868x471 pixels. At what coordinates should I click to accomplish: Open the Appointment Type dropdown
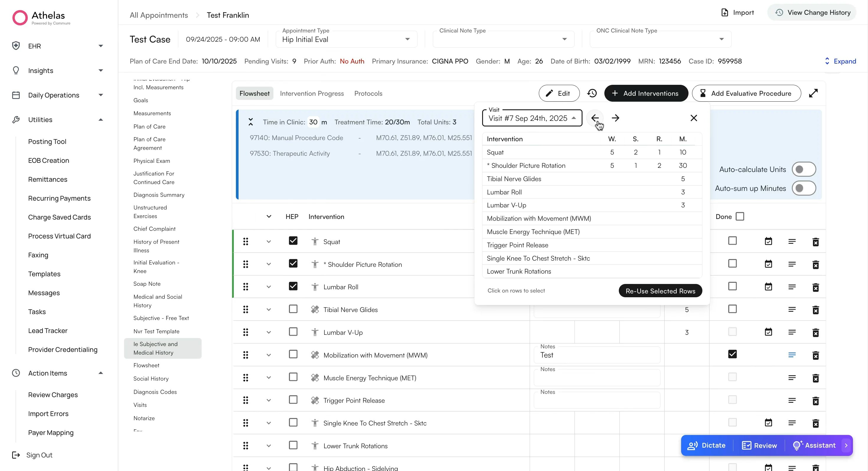pyautogui.click(x=346, y=39)
